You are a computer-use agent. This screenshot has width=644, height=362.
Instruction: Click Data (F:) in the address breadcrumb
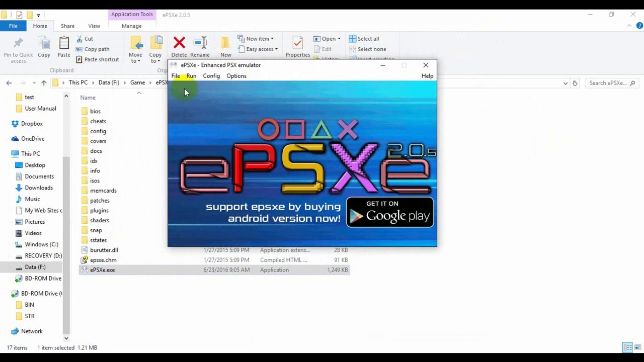click(109, 82)
